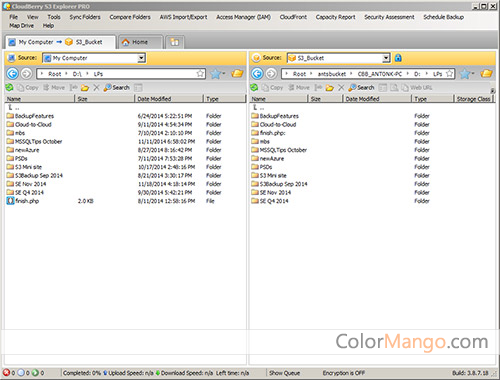Click rename icon in right pane toolbar
The image size is (500, 380).
(x=318, y=88)
